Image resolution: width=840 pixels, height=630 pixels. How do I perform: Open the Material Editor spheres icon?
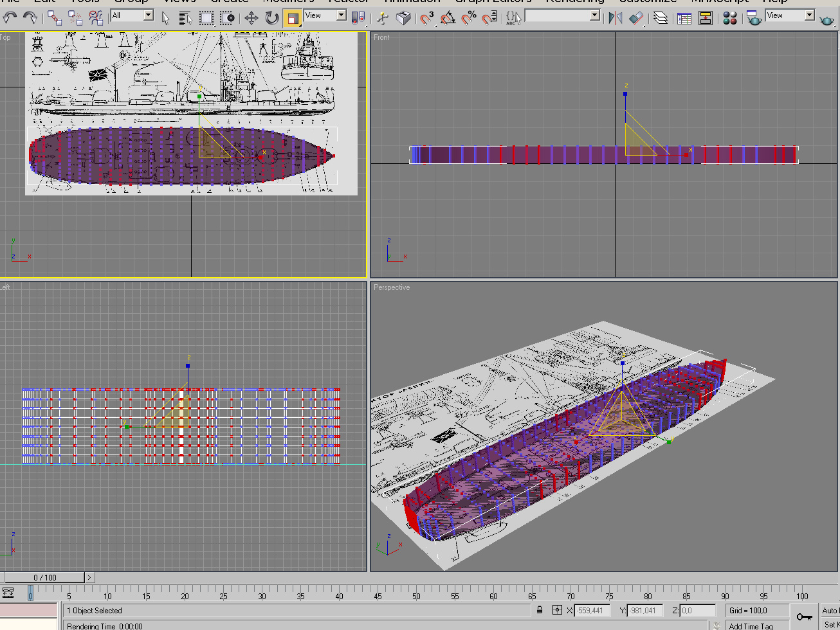click(729, 18)
